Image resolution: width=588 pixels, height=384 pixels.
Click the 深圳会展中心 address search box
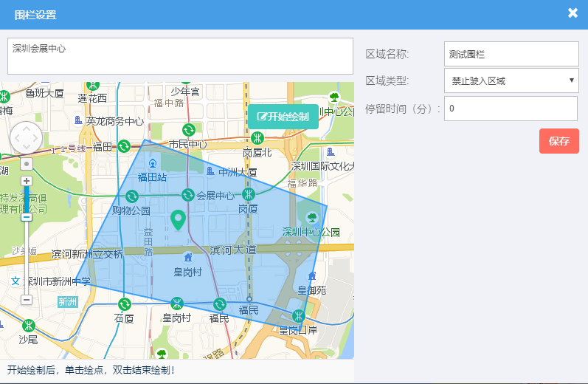click(180, 56)
